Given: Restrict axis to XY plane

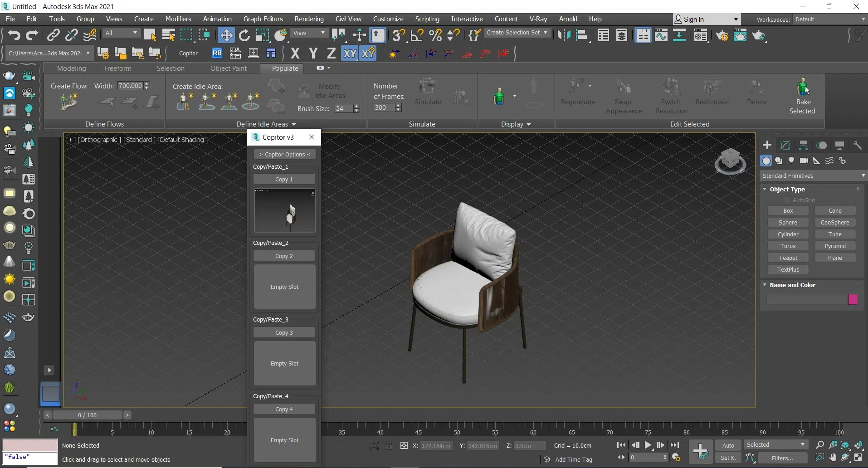Looking at the screenshot, I should pyautogui.click(x=350, y=53).
